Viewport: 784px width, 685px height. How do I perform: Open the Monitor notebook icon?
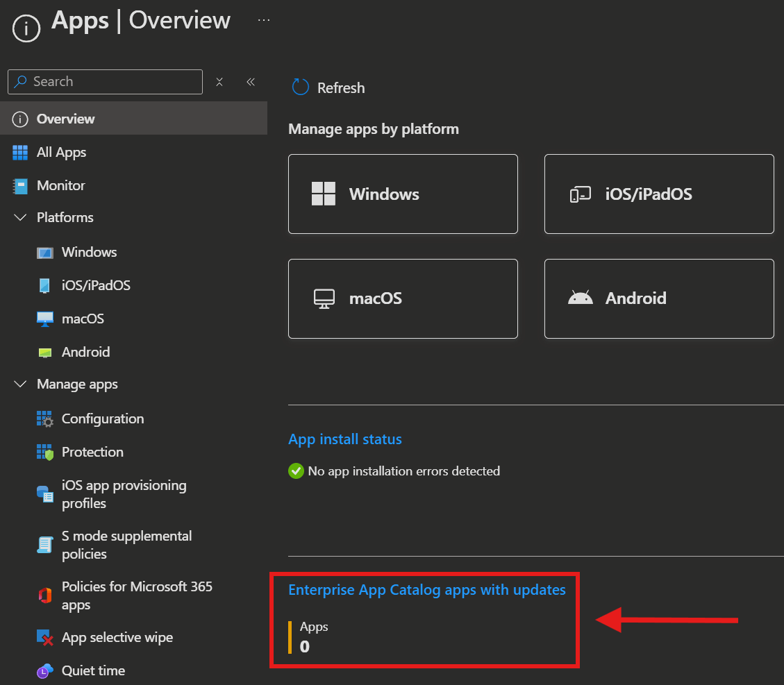pos(20,186)
